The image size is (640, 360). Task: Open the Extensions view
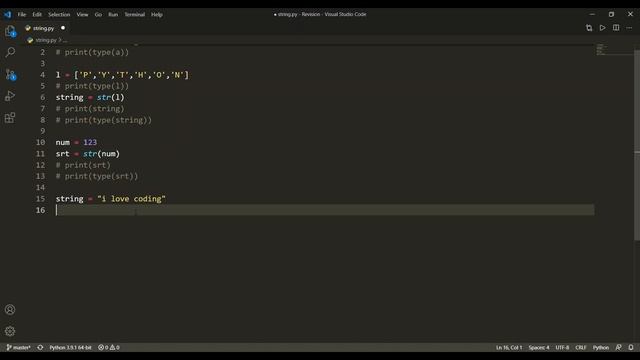pos(10,118)
